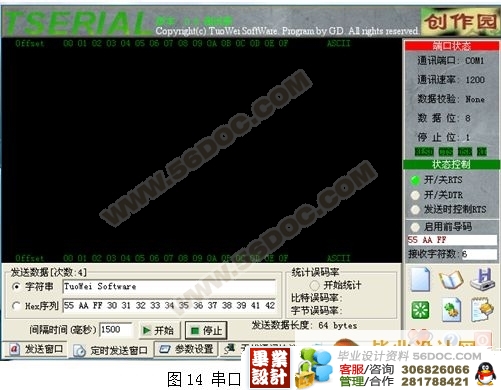Toggle the 开/关RTS indicator
The width and height of the screenshot is (501, 390).
415,180
